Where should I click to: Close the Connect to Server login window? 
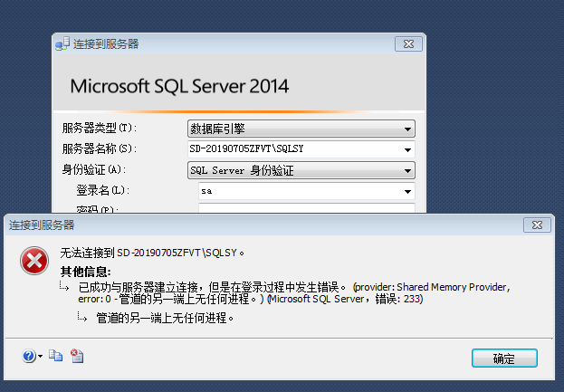(x=408, y=43)
